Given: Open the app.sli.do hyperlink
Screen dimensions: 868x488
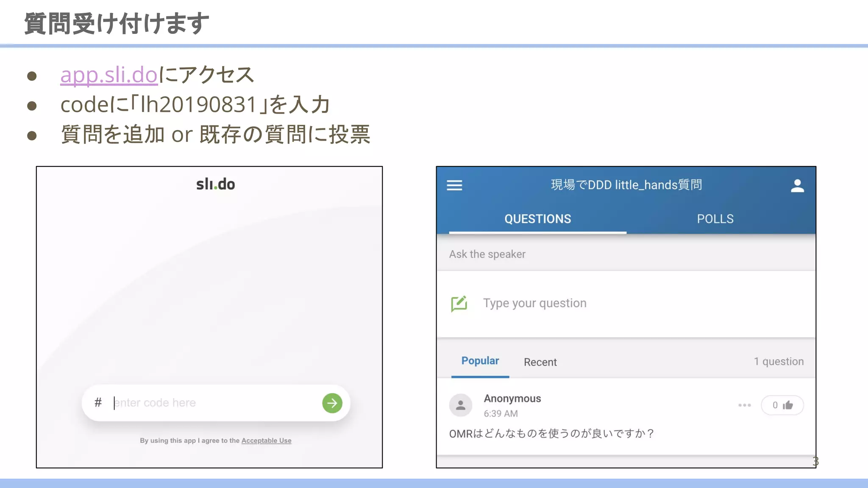Looking at the screenshot, I should click(x=109, y=75).
